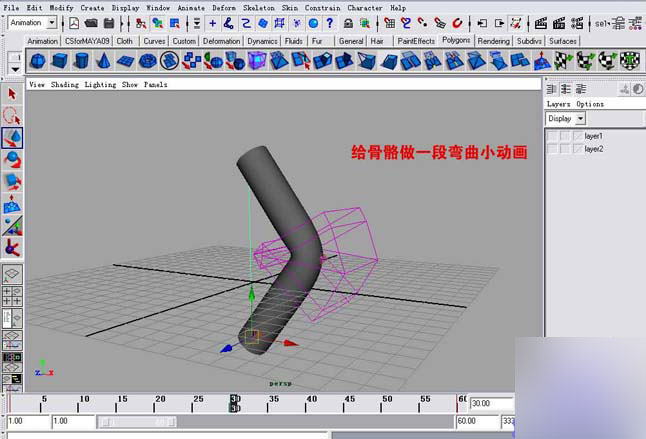Image resolution: width=646 pixels, height=439 pixels.
Task: Open the Skin menu
Action: coord(290,7)
